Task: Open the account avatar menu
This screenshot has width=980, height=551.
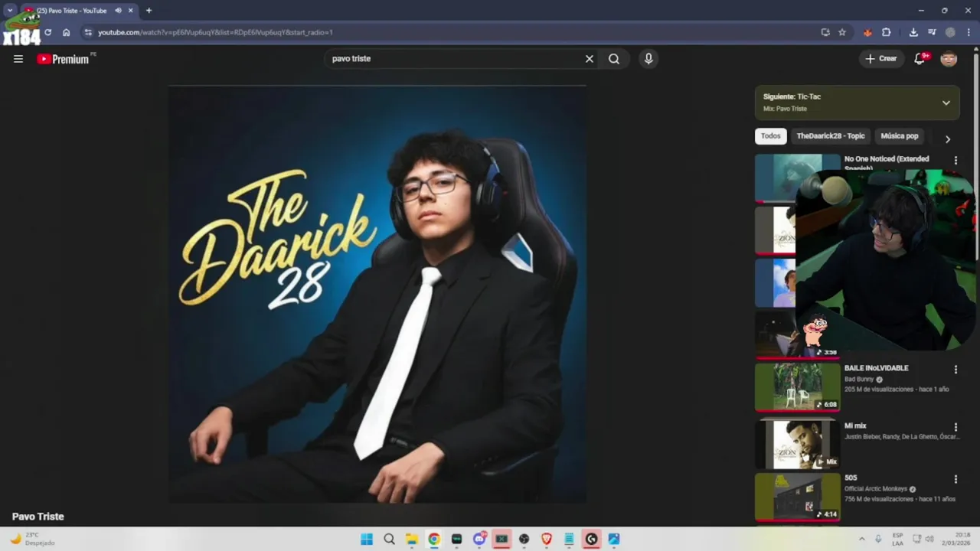Action: coord(949,59)
